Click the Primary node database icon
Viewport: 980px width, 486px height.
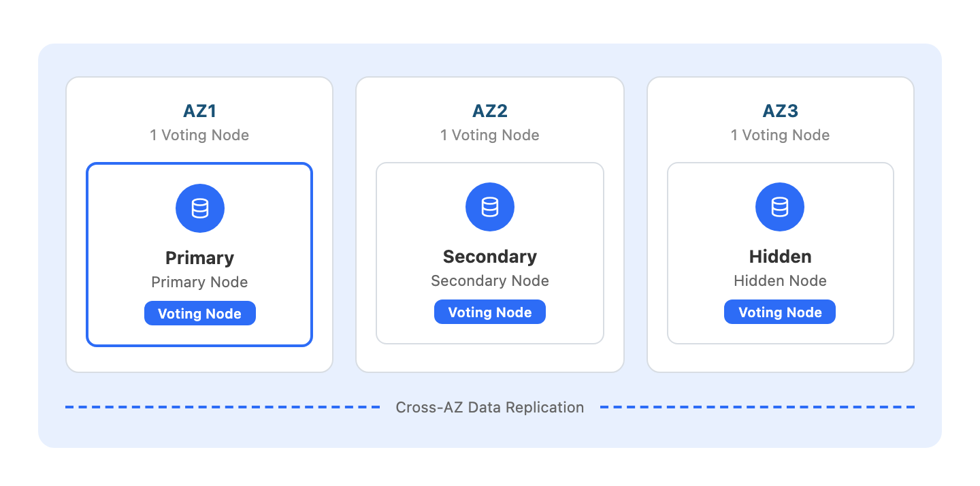(x=199, y=208)
